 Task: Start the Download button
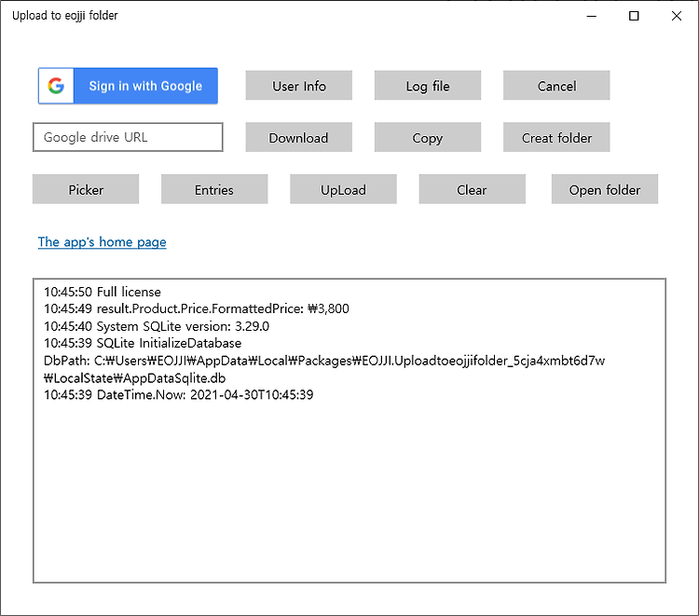coord(298,137)
